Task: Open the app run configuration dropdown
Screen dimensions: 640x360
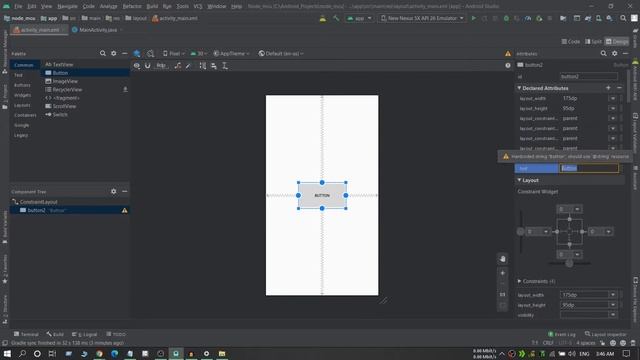Action: [359, 18]
